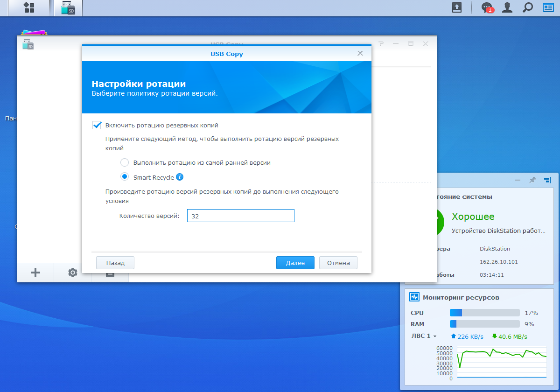Viewport: 560px width, 392px height.
Task: Open the search magnifier icon
Action: [528, 7]
